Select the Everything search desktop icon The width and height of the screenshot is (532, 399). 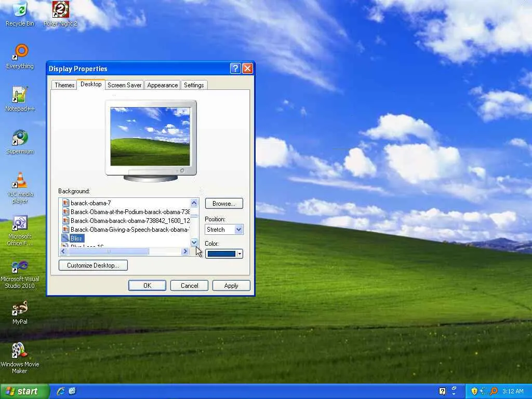(x=20, y=56)
